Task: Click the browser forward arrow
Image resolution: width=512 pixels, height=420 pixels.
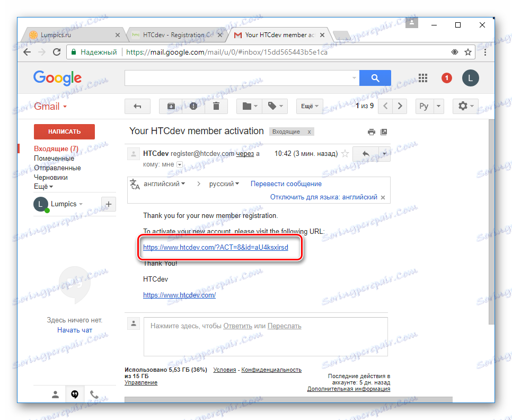Action: tap(42, 52)
